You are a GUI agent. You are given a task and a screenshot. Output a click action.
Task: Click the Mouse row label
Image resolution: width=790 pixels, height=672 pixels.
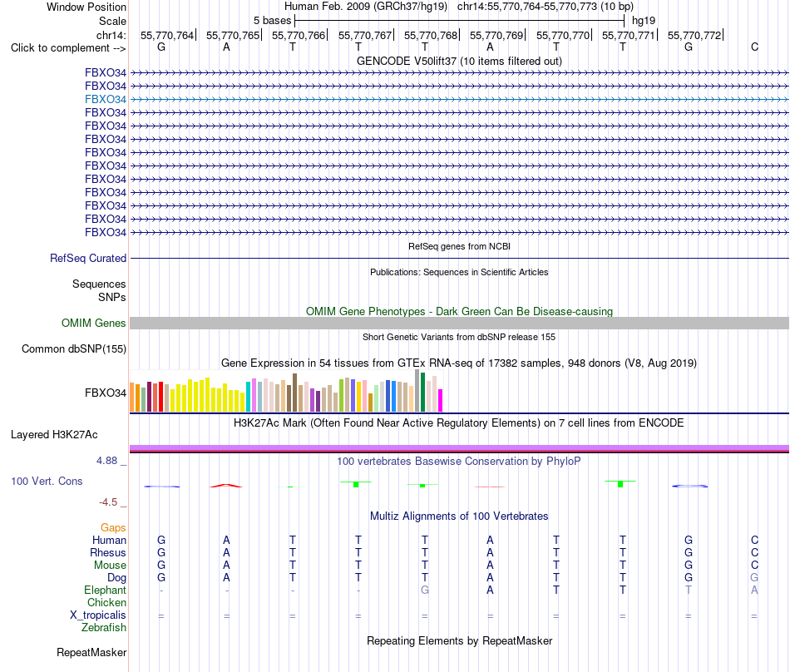(x=110, y=566)
